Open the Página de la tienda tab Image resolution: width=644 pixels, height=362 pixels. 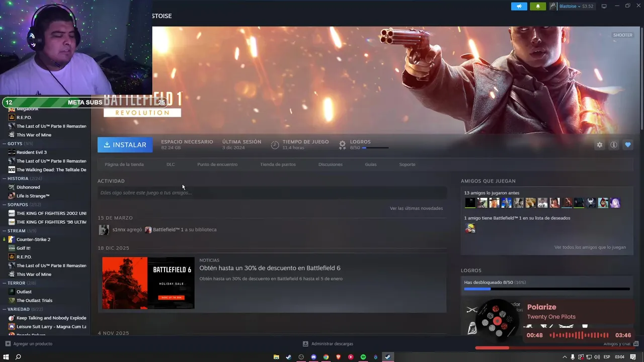click(124, 164)
